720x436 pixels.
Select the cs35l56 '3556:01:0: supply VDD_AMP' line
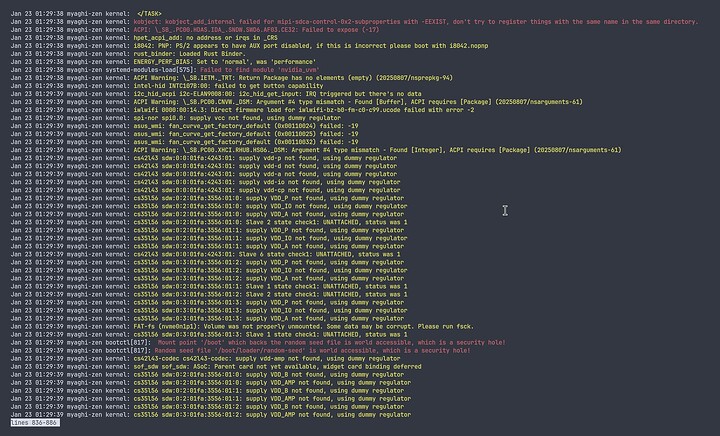(211, 383)
